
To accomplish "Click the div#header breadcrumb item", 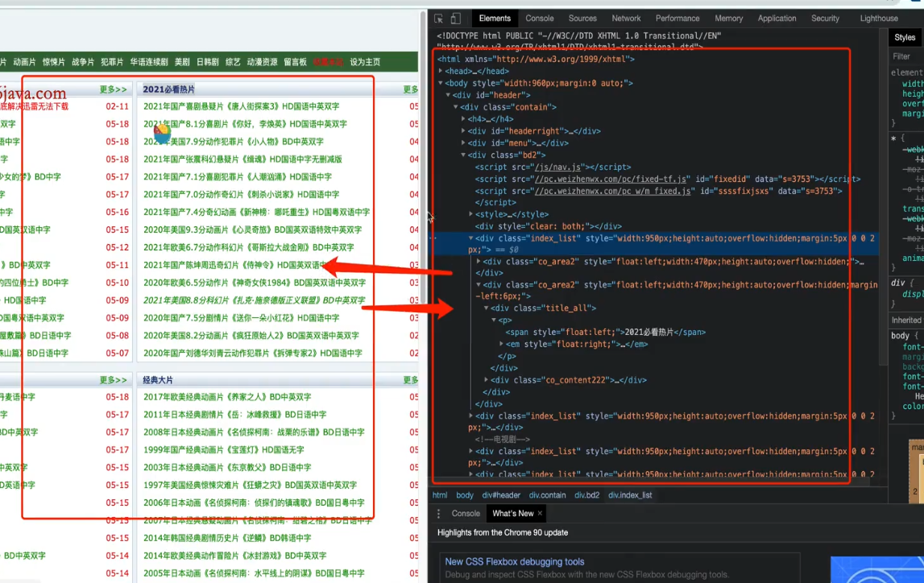I will 502,495.
